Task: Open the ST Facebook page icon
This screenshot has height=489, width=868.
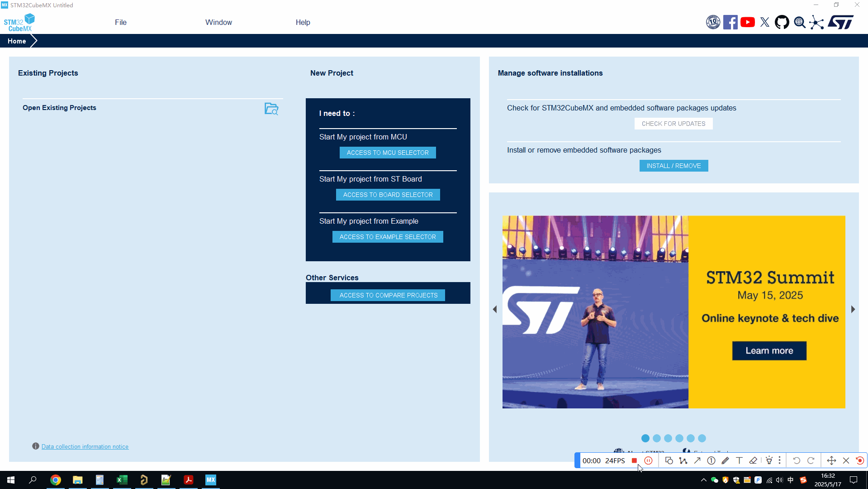Action: coord(730,22)
